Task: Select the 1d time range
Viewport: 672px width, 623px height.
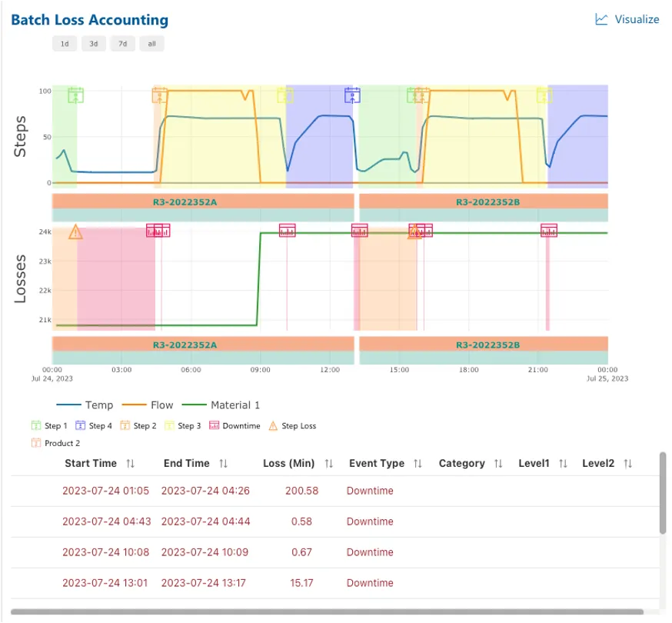Action: 65,44
